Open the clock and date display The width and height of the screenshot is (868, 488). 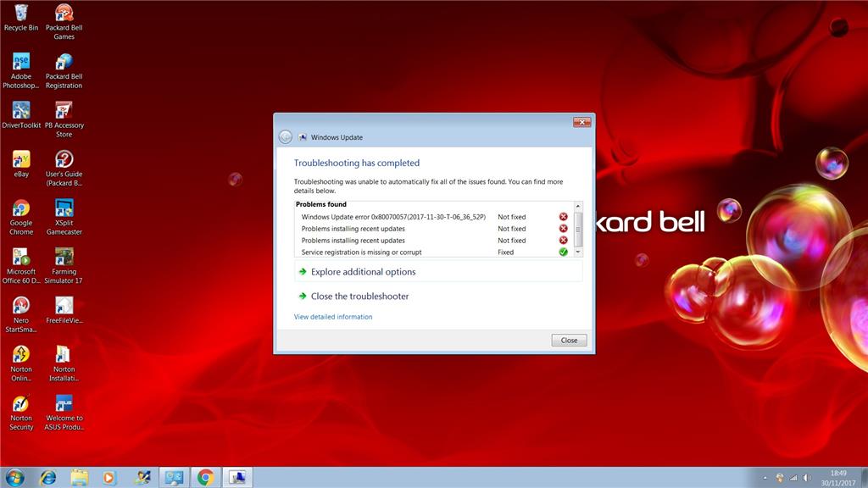pyautogui.click(x=838, y=478)
